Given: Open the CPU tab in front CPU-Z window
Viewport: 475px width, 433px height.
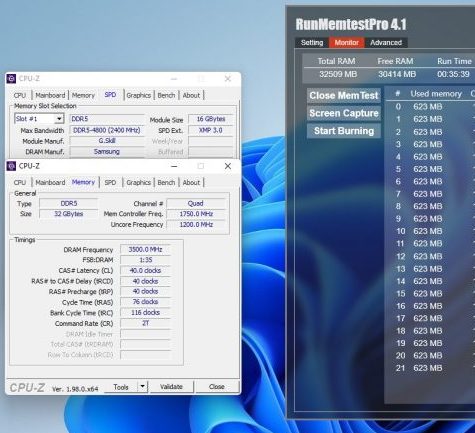Looking at the screenshot, I should 20,182.
